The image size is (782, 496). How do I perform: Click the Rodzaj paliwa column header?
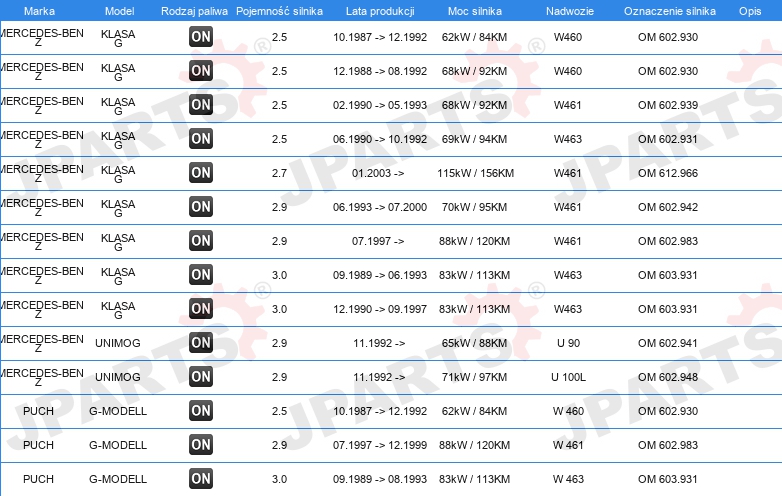[x=195, y=11]
